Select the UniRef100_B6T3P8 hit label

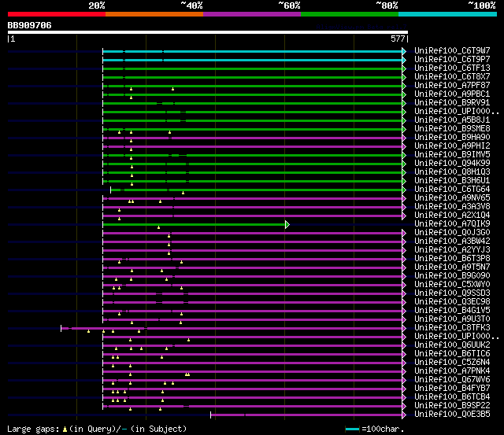tap(452, 259)
